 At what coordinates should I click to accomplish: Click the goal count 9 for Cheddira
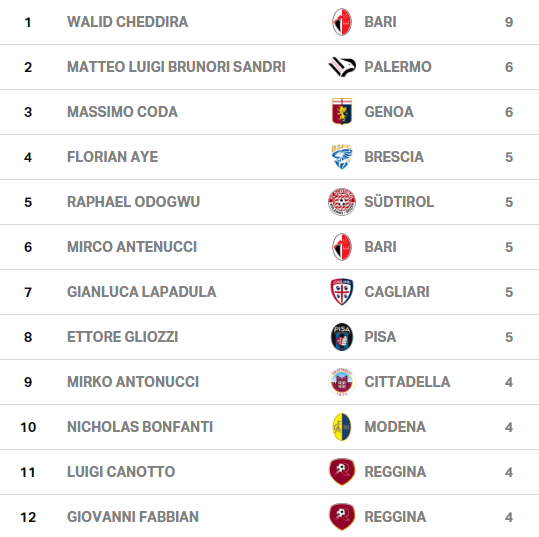[509, 22]
